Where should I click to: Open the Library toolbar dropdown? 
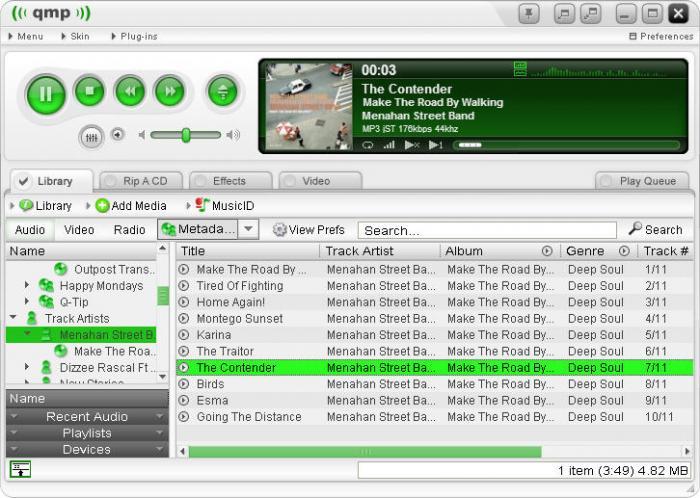click(x=41, y=206)
